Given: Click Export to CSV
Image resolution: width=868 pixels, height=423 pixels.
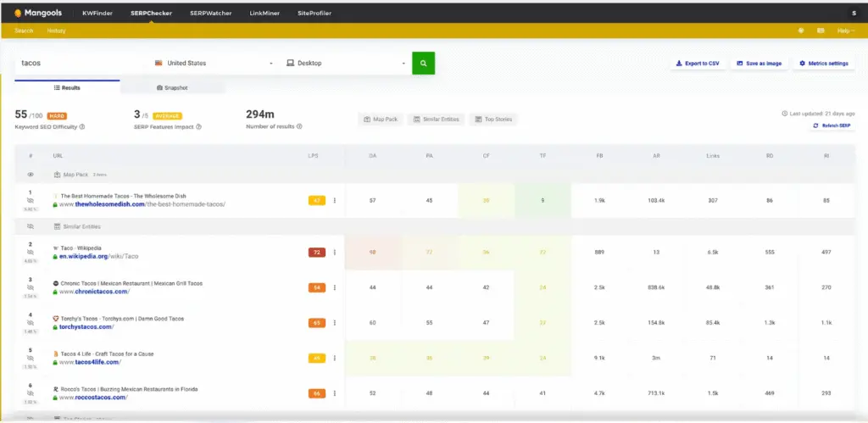Looking at the screenshot, I should [698, 64].
